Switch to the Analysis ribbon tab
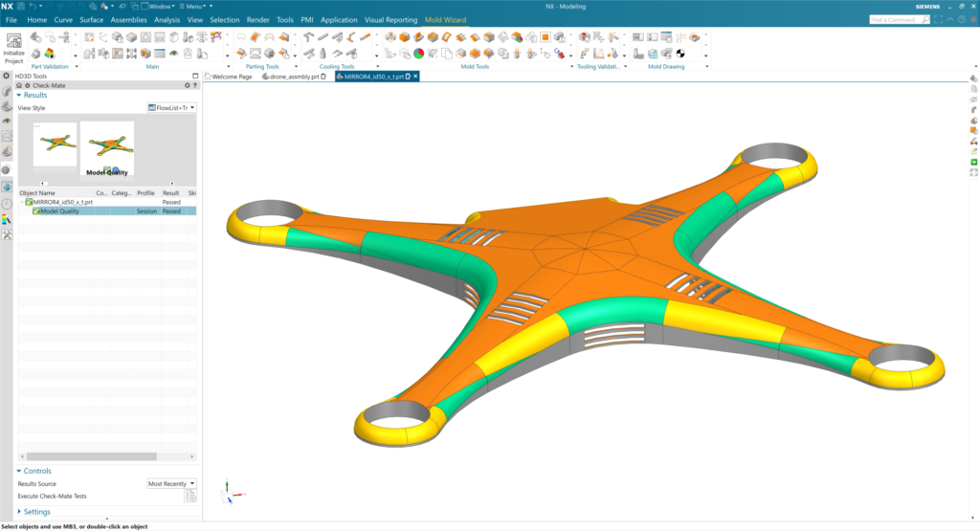The image size is (980, 531). 167,20
